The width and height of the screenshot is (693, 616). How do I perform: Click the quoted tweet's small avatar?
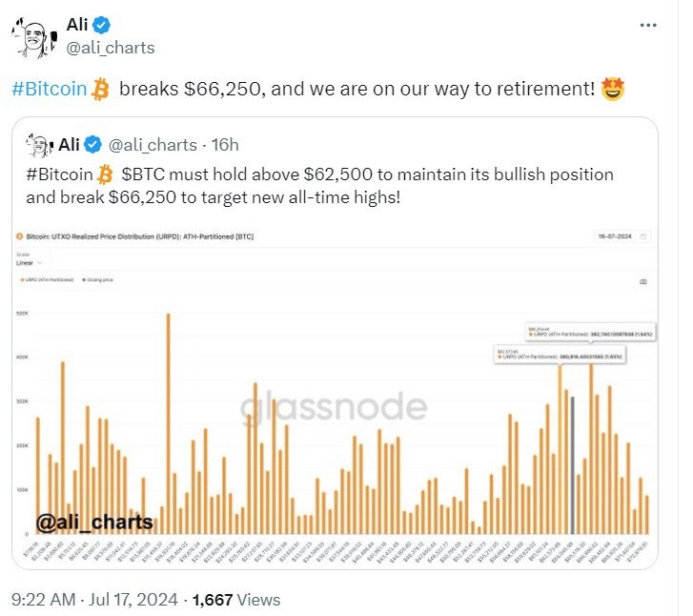[x=38, y=145]
